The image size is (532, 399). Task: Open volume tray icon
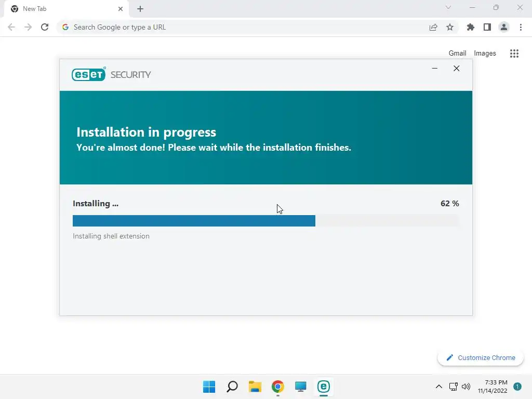(466, 387)
